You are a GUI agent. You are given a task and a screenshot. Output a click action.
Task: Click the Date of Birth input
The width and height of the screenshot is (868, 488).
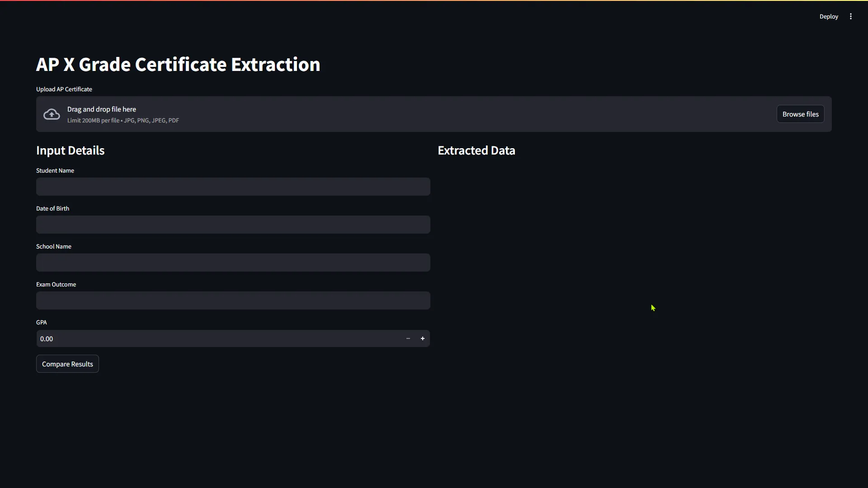point(233,225)
